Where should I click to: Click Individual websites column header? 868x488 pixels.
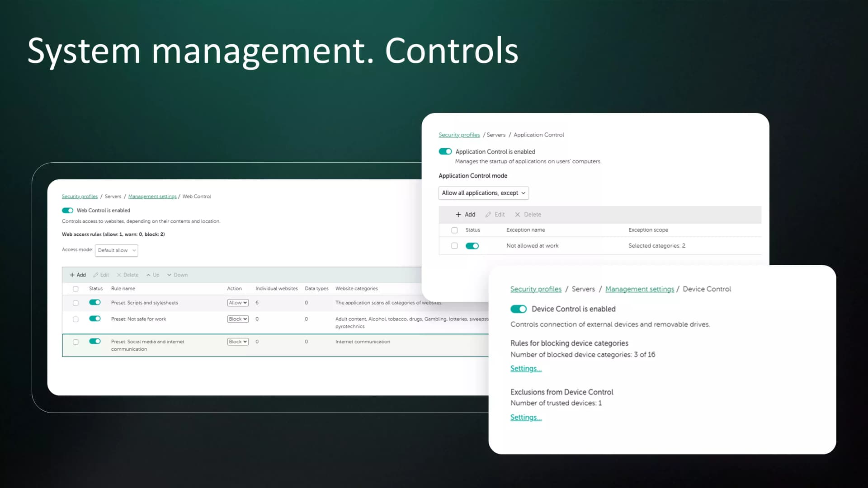[x=276, y=289]
